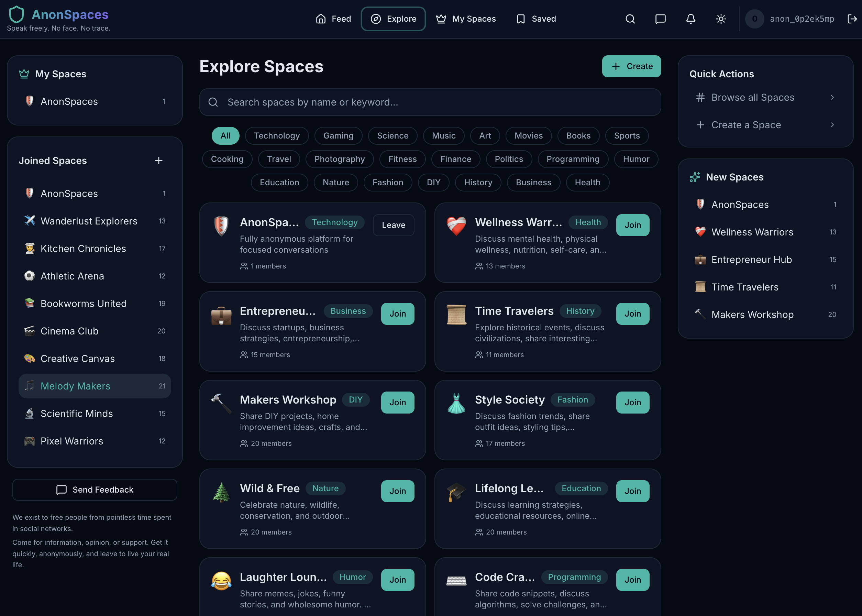This screenshot has height=616, width=862.
Task: Switch to the Feed tab
Action: 333,19
